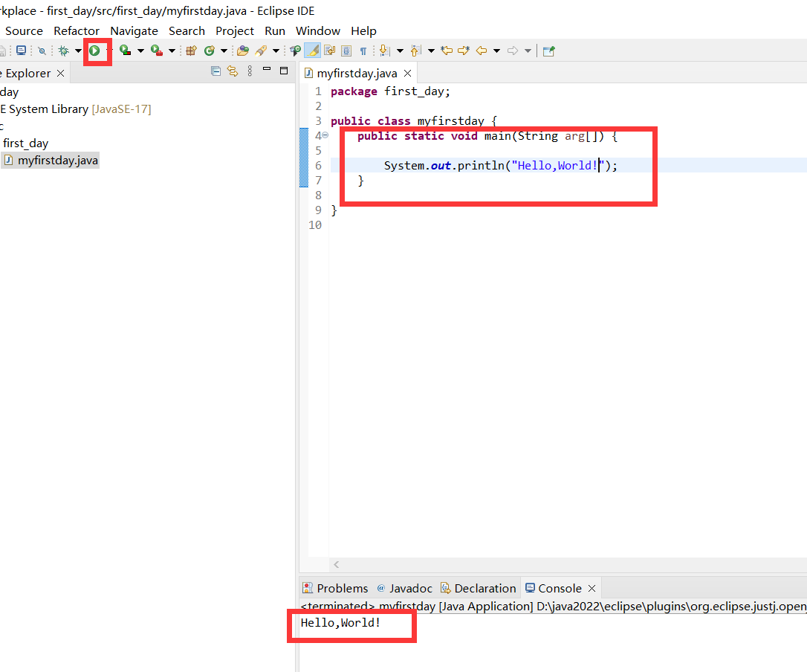Viewport: 807px width, 672px height.
Task: Close the Console view tab
Action: coord(592,588)
